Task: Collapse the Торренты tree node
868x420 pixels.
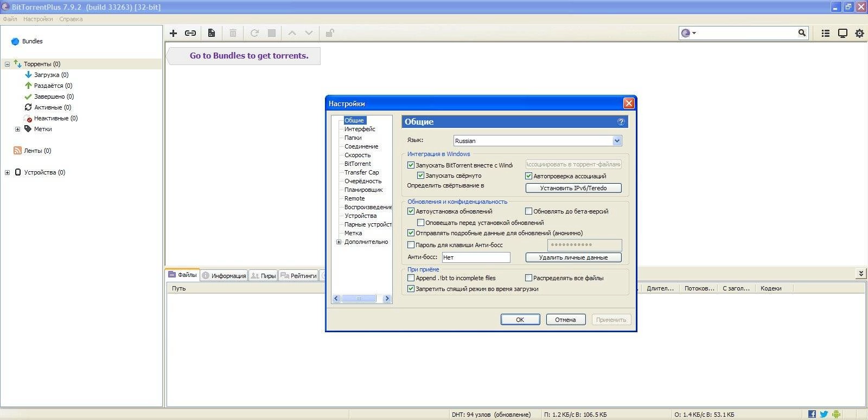Action: [7, 64]
